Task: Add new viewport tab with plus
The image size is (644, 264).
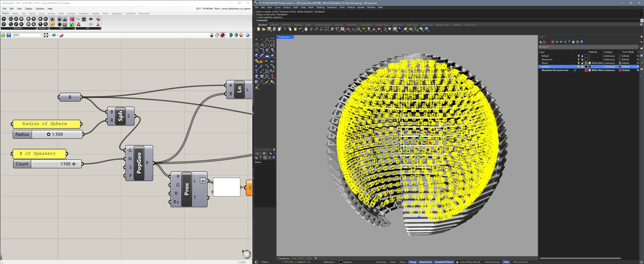Action: click(316, 258)
